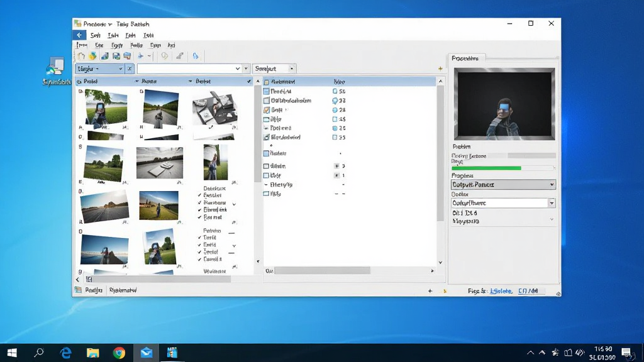Viewport: 644px width, 362px height.
Task: Toggle the checkmark at the thumbnail pane header's right end
Action: click(249, 81)
